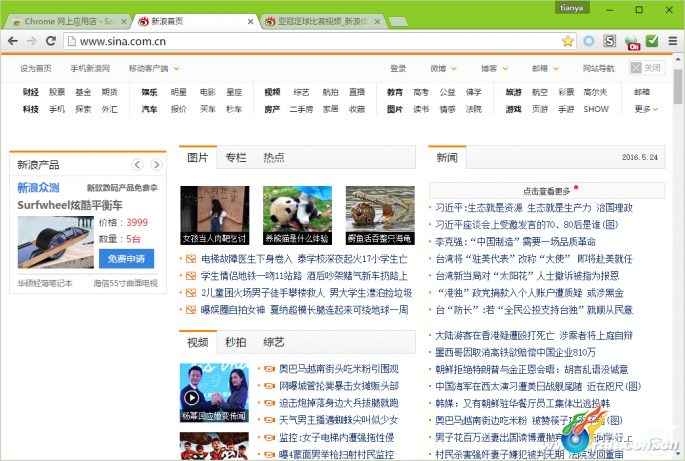Click the video icon before 监控:女子电梯 headline
Viewport: 685px width, 461px height.
[270, 437]
